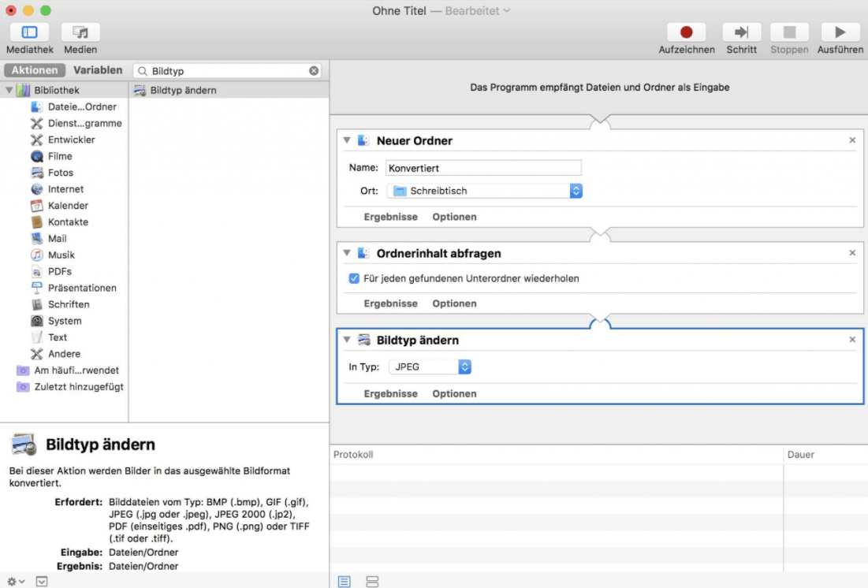
Task: Toggle the description pane visibility button
Action: click(42, 582)
